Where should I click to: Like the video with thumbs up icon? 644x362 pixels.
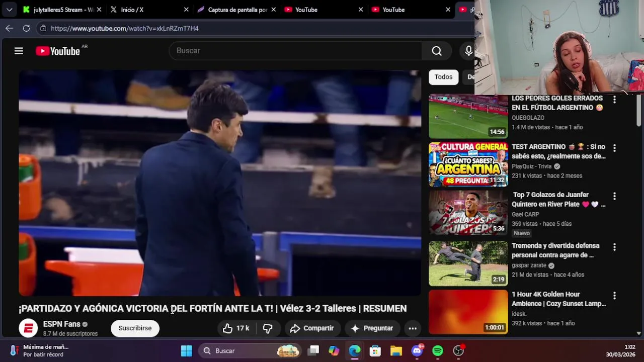(x=236, y=328)
